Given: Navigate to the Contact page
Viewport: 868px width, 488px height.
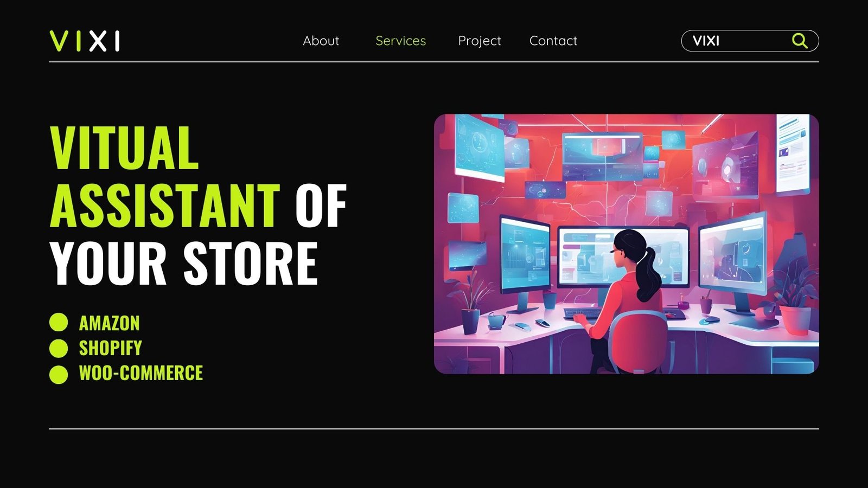Looking at the screenshot, I should [553, 41].
